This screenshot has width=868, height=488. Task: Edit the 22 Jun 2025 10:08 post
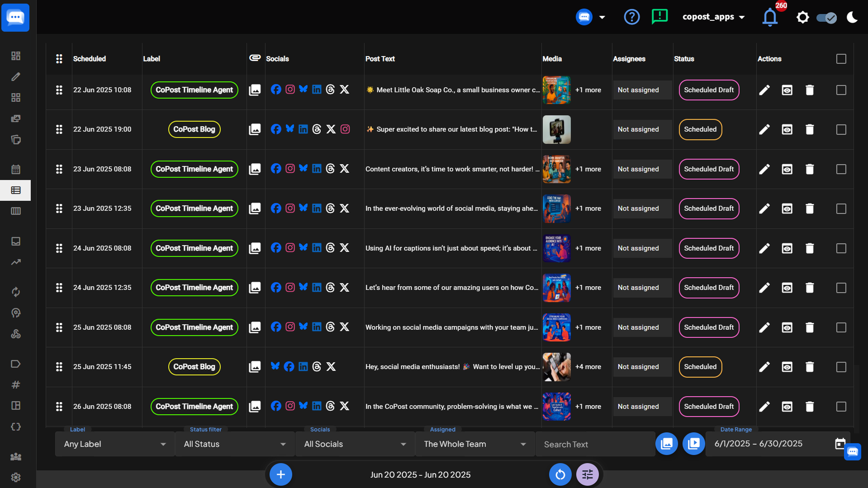coord(764,90)
